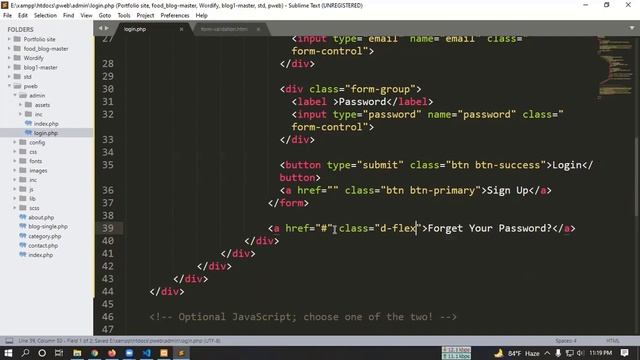
Task: Toggle side bar via status bar panel icon
Action: coord(9,341)
